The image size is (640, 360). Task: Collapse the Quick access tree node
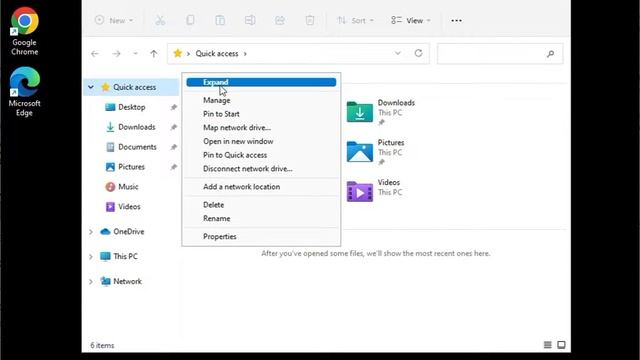pos(91,87)
